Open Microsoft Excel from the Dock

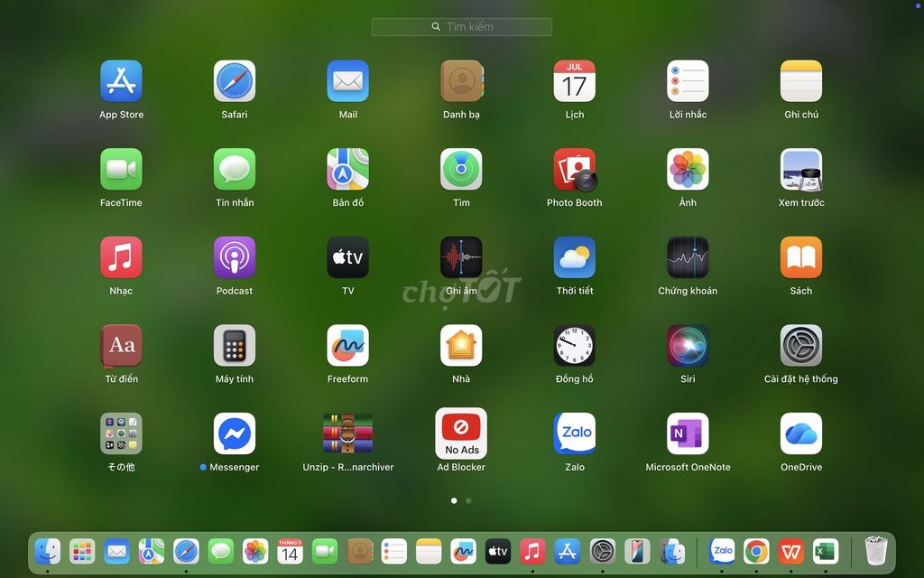(825, 552)
